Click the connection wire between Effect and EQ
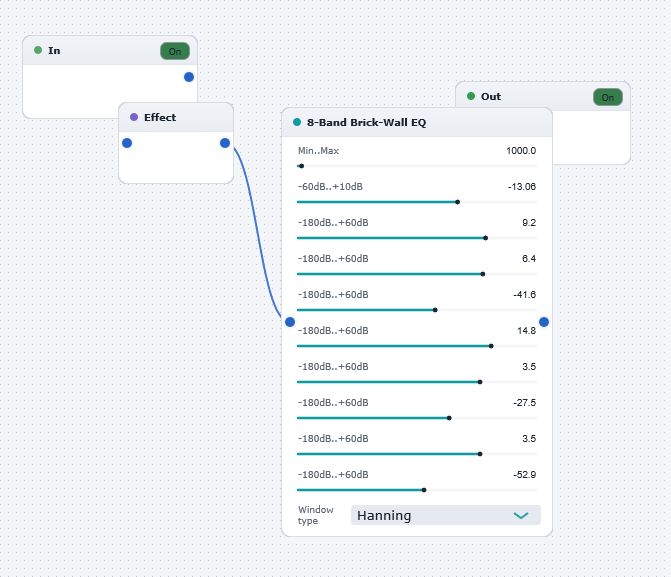671x577 pixels. click(258, 231)
